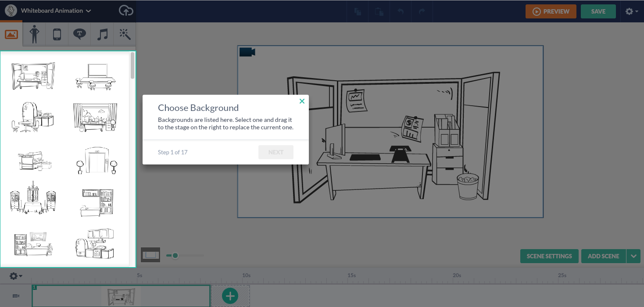Click the app logo avatar icon
This screenshot has width=644, height=307.
tap(11, 11)
